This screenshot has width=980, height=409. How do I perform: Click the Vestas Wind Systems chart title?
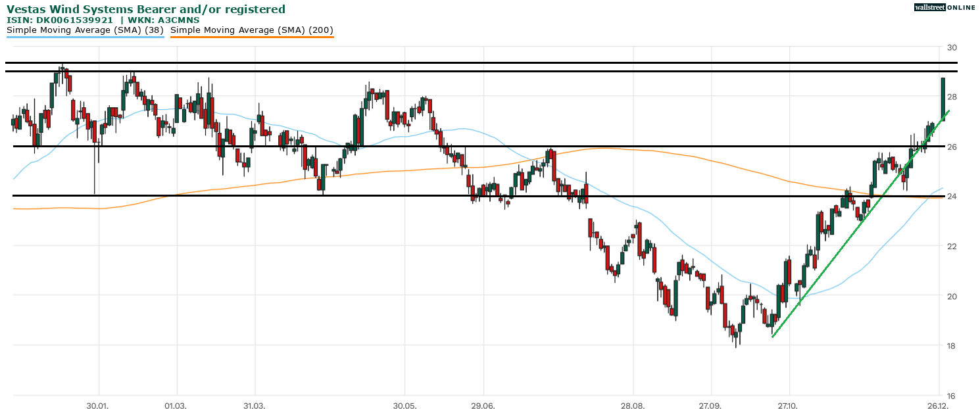(x=146, y=9)
